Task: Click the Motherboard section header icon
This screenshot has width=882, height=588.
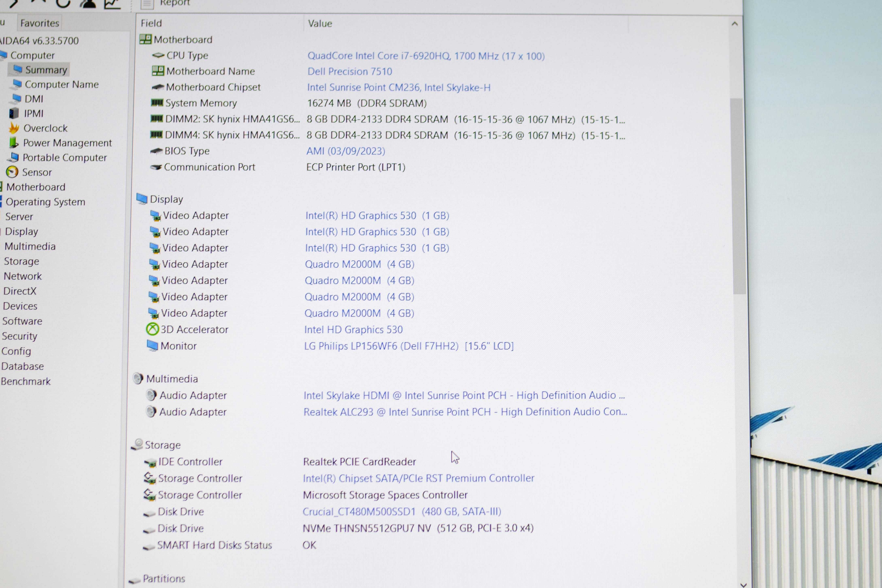Action: 146,39
